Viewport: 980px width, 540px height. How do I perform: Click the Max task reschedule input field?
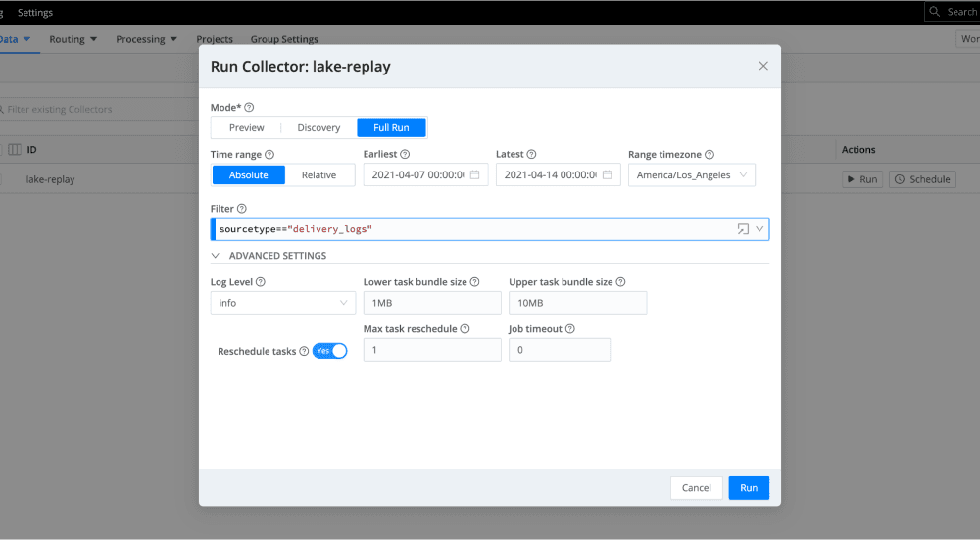pos(431,350)
